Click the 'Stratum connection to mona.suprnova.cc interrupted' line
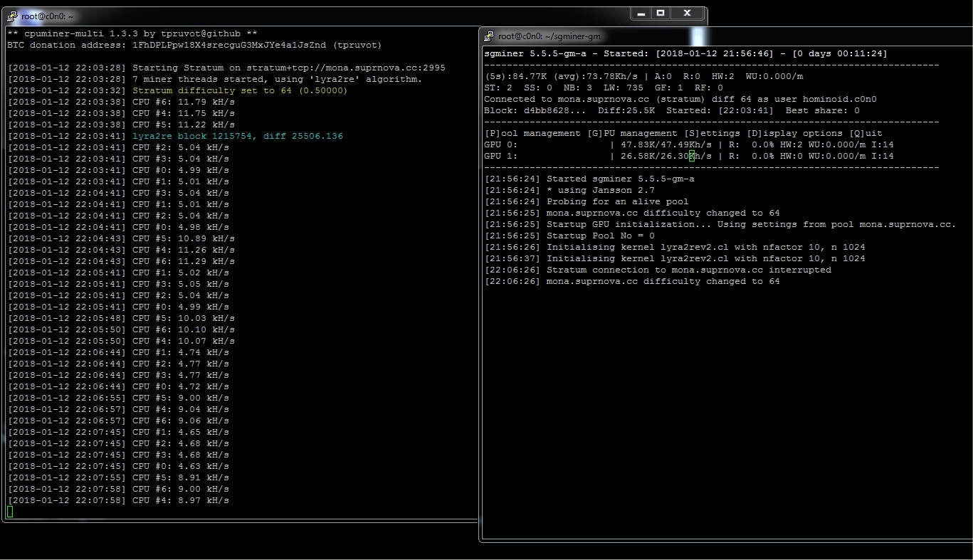 coord(658,270)
